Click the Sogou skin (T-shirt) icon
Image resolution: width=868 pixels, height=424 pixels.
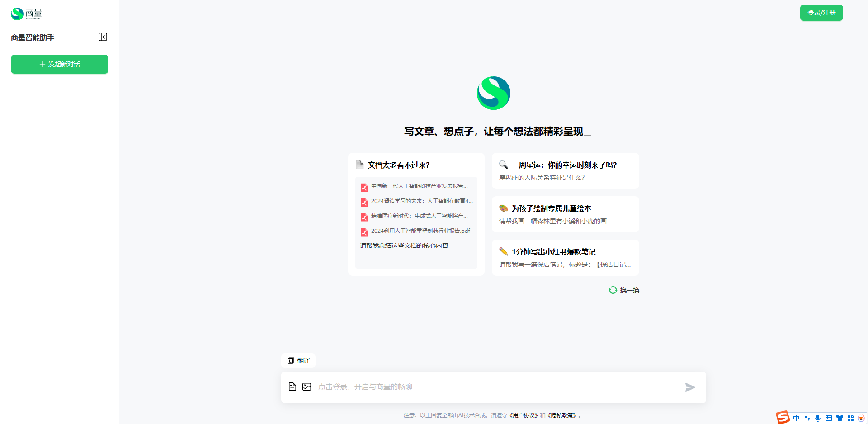tap(840, 418)
